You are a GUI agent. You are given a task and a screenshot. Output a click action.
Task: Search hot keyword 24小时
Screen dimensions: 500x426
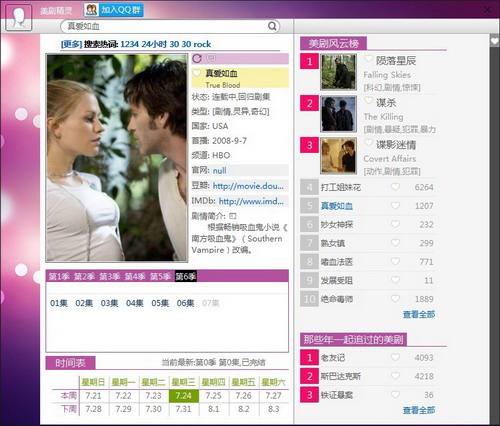point(154,44)
